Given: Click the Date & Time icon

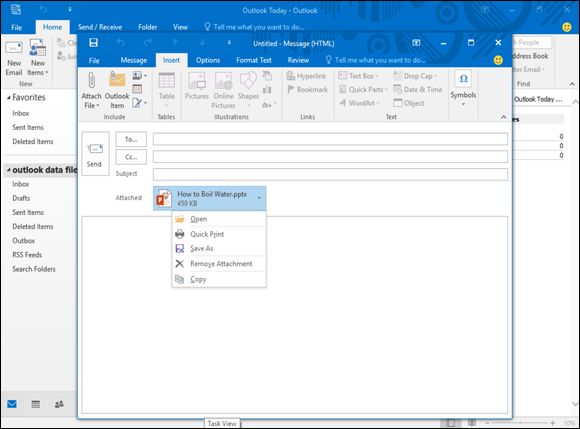Looking at the screenshot, I should tap(397, 89).
